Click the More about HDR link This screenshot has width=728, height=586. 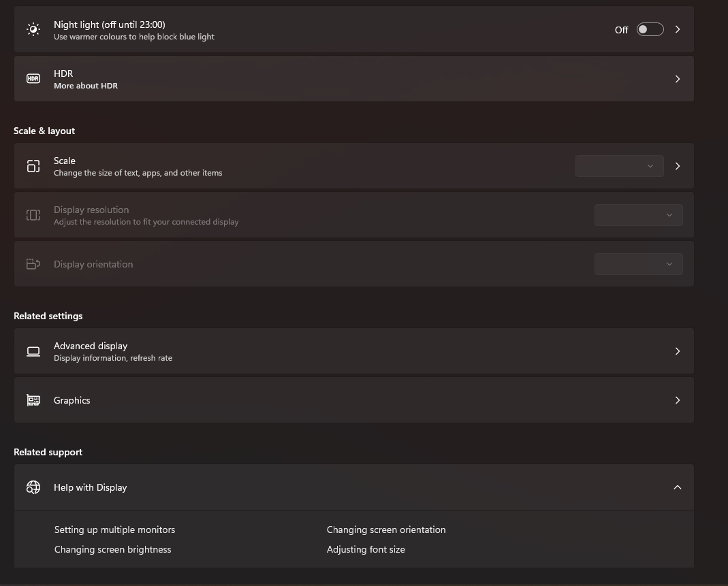click(86, 86)
